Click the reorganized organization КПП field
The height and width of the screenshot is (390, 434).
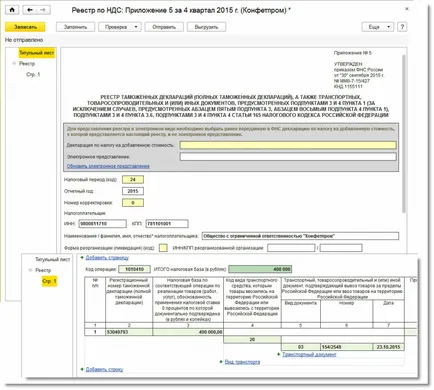pos(341,248)
